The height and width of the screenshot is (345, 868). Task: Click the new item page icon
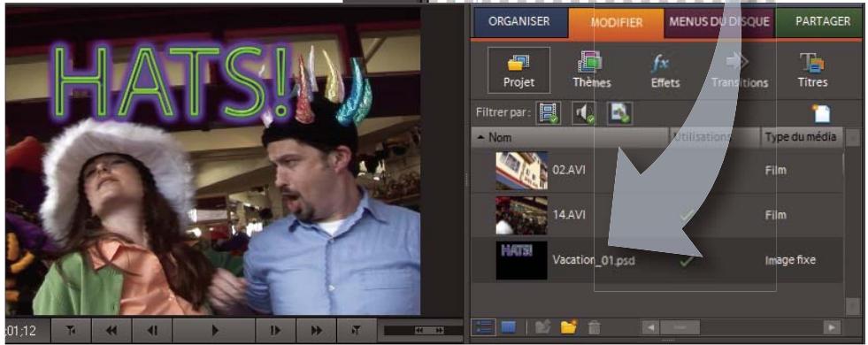point(821,113)
